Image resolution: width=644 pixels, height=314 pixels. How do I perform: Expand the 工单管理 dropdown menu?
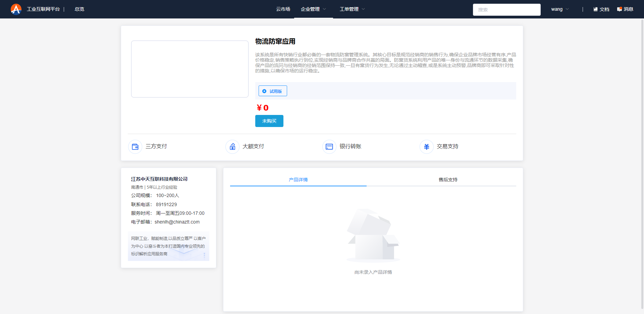coord(352,9)
